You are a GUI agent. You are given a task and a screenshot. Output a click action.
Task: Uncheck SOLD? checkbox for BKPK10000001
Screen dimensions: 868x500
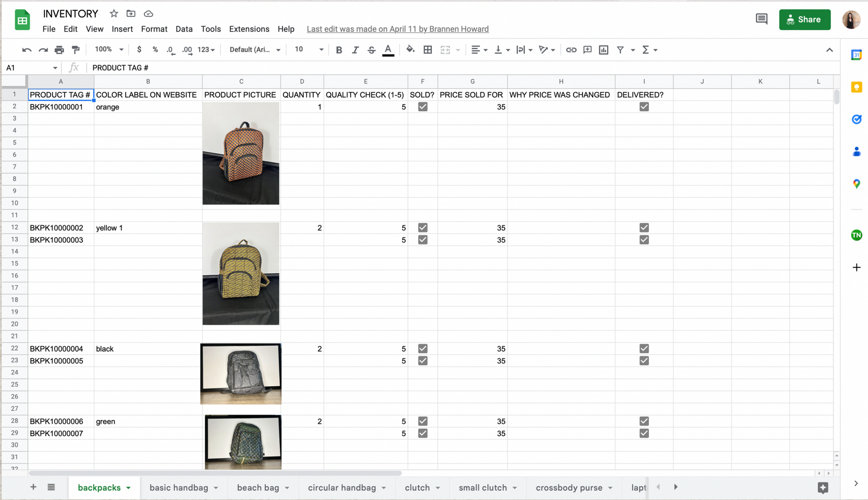click(423, 107)
